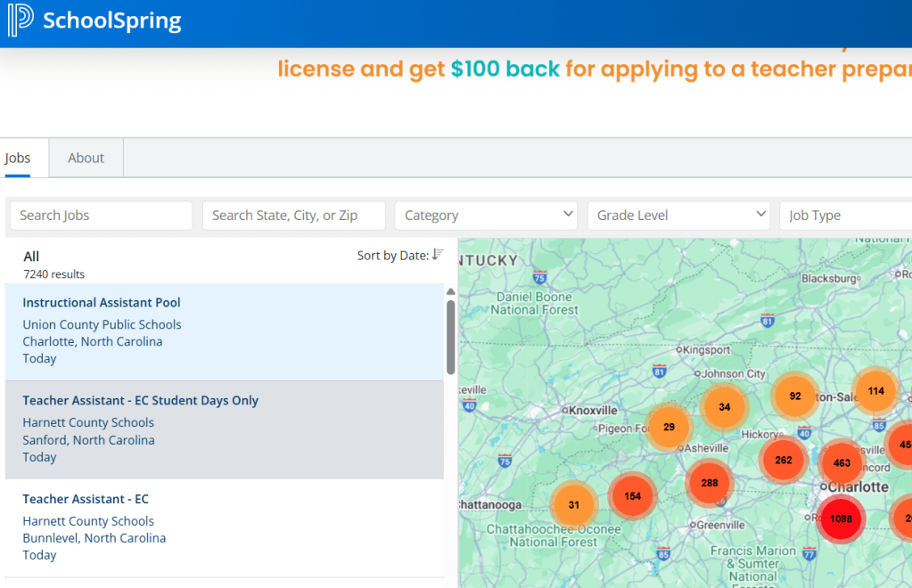
Task: Open Instructional Assistant Pool job listing
Action: [102, 303]
